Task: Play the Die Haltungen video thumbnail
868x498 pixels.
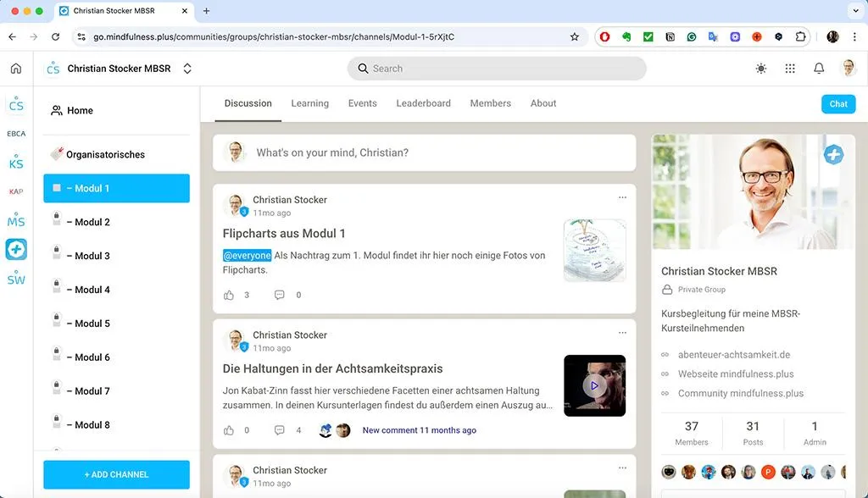Action: [594, 385]
